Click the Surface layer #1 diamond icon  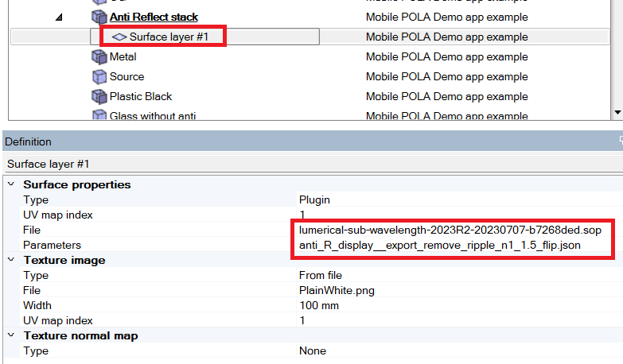tap(119, 37)
